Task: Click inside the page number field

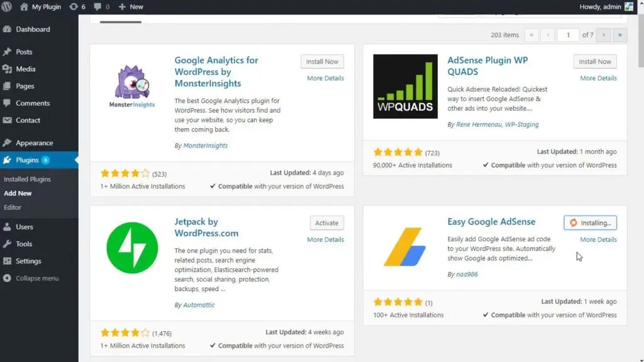Action: point(568,35)
